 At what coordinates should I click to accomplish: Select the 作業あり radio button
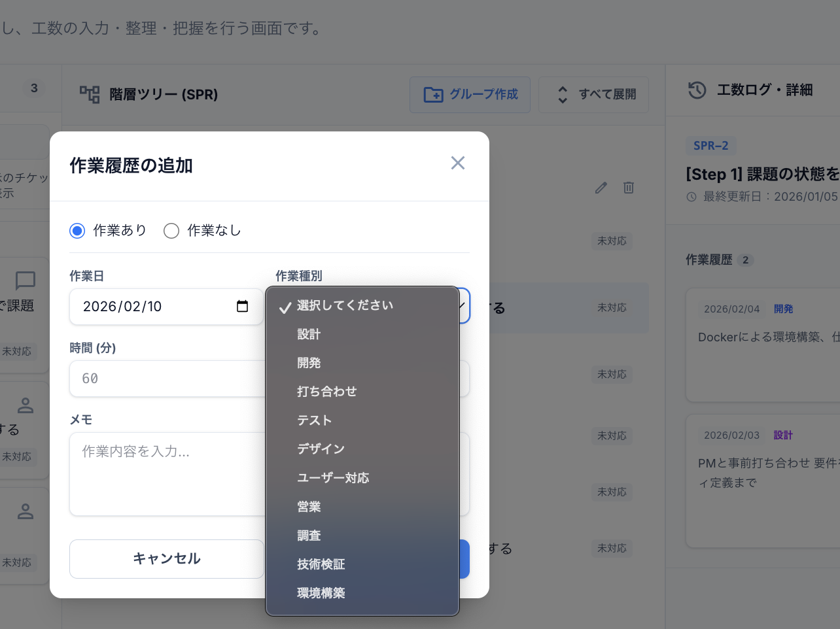(77, 230)
